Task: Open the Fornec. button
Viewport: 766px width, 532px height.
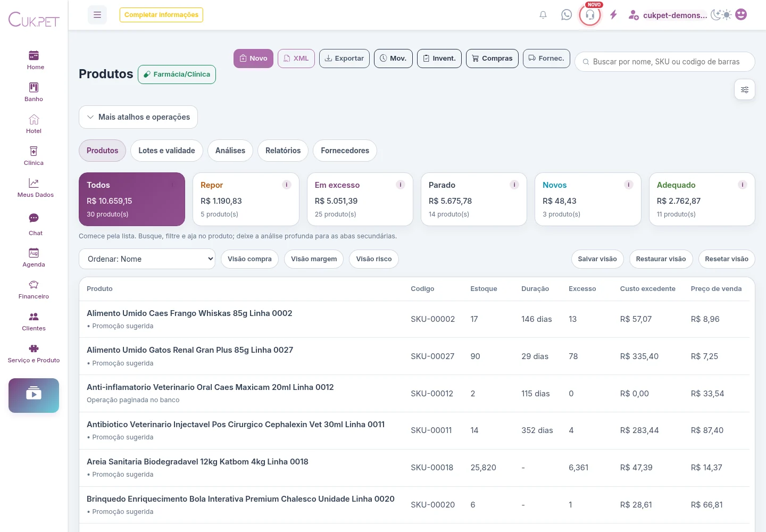Action: (x=546, y=59)
